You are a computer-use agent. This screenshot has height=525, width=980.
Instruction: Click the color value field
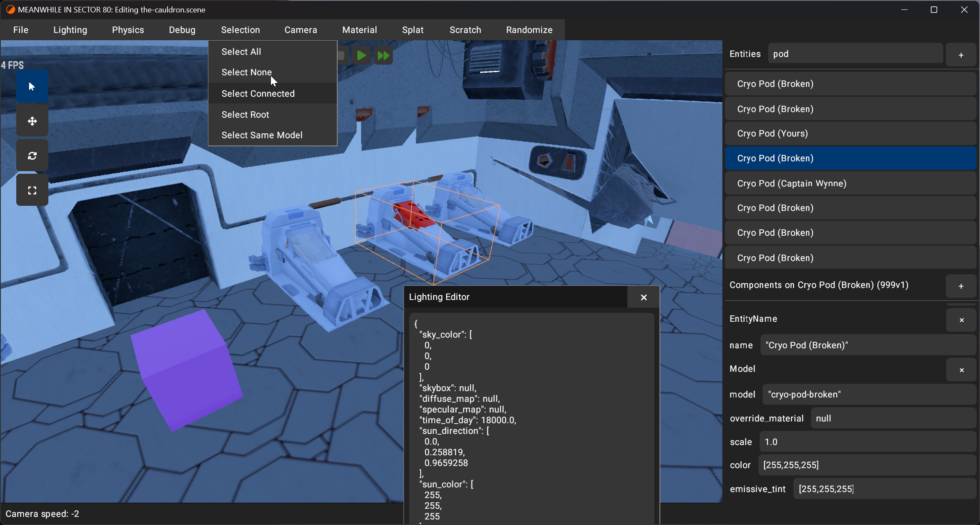tap(867, 465)
